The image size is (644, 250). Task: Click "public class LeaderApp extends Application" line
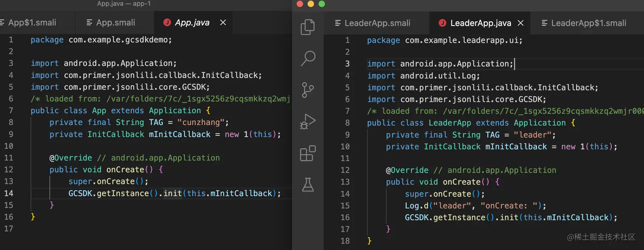point(471,123)
